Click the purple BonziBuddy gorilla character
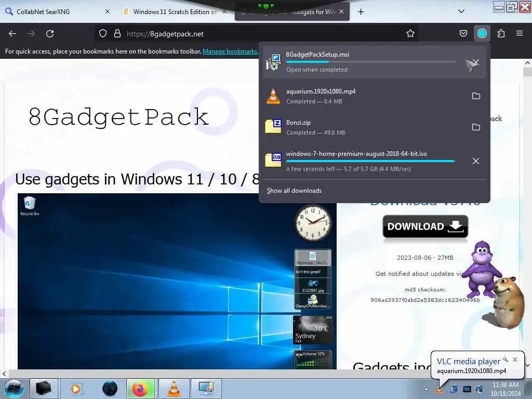This screenshot has width=532, height=399. [481, 269]
